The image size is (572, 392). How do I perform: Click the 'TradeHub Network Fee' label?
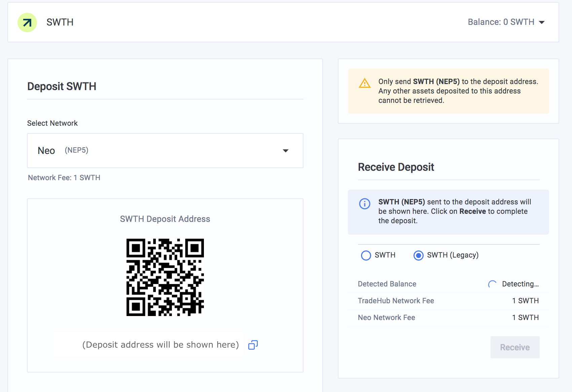click(396, 301)
